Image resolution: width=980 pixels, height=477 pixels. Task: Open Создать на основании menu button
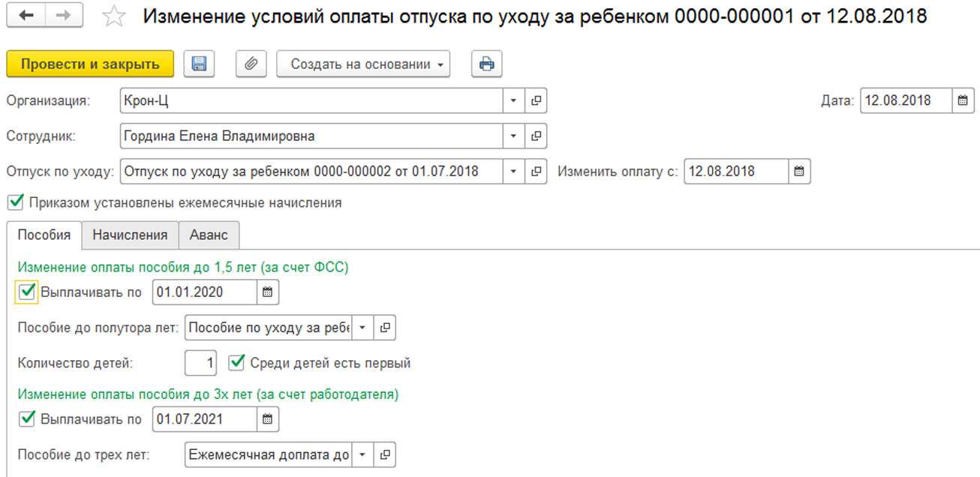363,64
